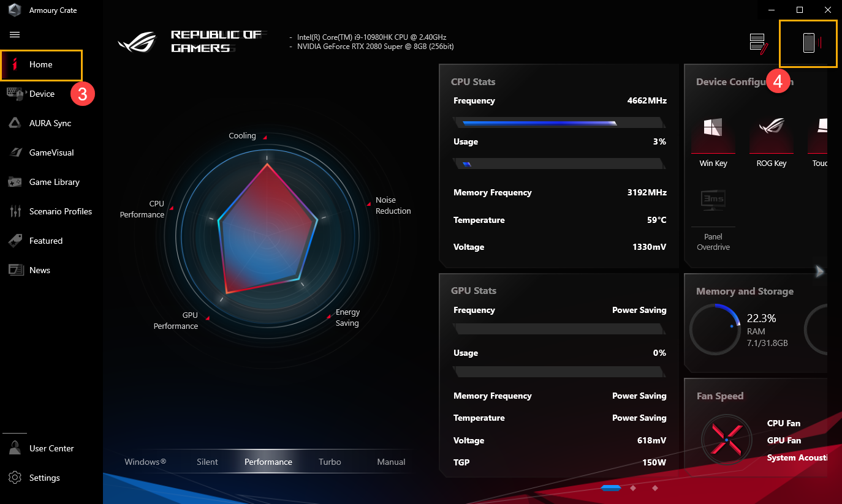This screenshot has width=842, height=504.
Task: Open the Settings gear icon
Action: [15, 478]
